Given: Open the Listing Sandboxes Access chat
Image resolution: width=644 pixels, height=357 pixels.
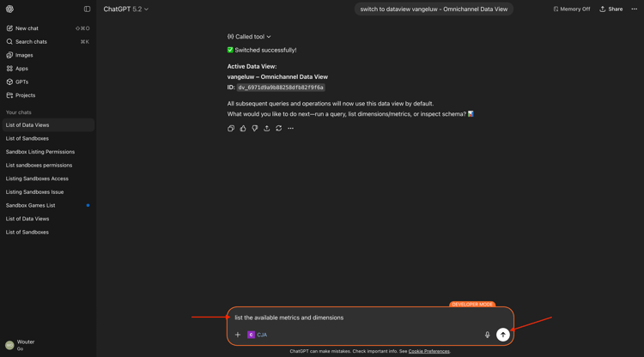Looking at the screenshot, I should [x=48, y=178].
